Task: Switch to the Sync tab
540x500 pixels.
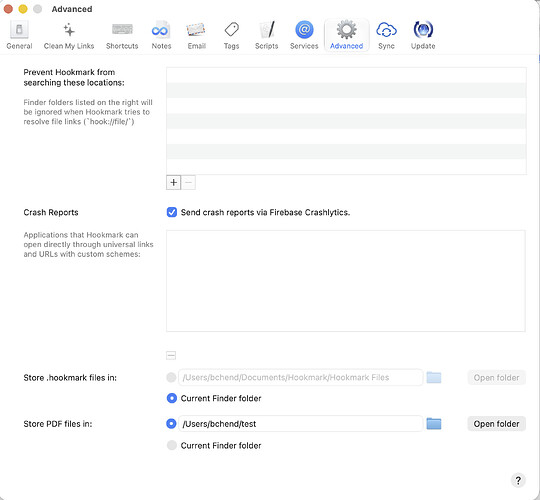Action: [386, 35]
